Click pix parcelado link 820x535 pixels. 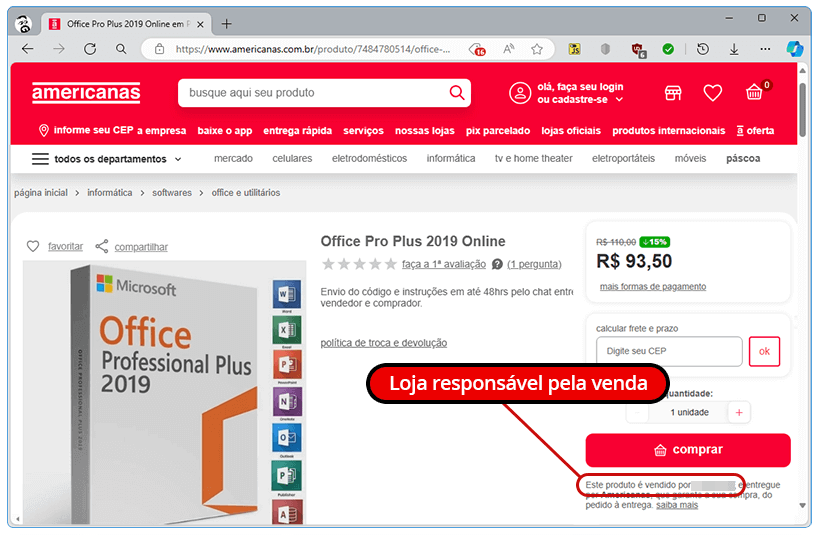coord(498,131)
